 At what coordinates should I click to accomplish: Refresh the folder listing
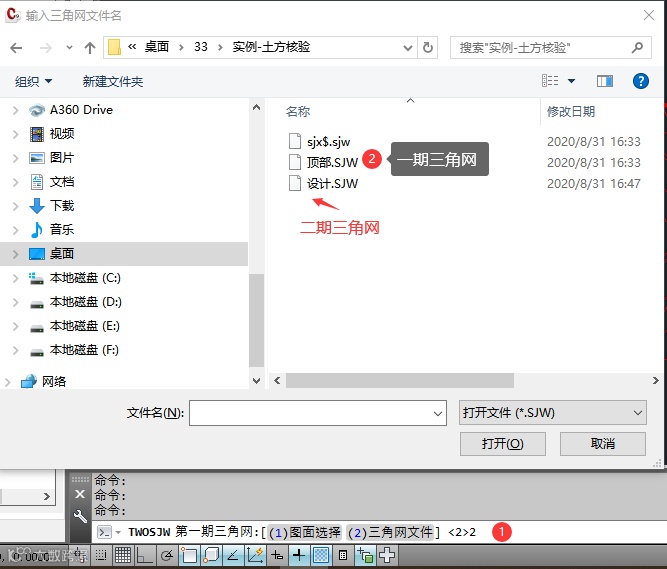(x=428, y=48)
